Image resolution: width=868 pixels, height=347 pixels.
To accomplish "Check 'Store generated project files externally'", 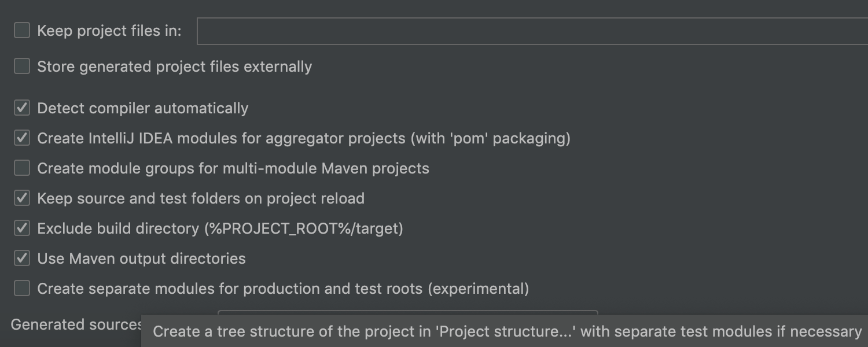I will [22, 67].
